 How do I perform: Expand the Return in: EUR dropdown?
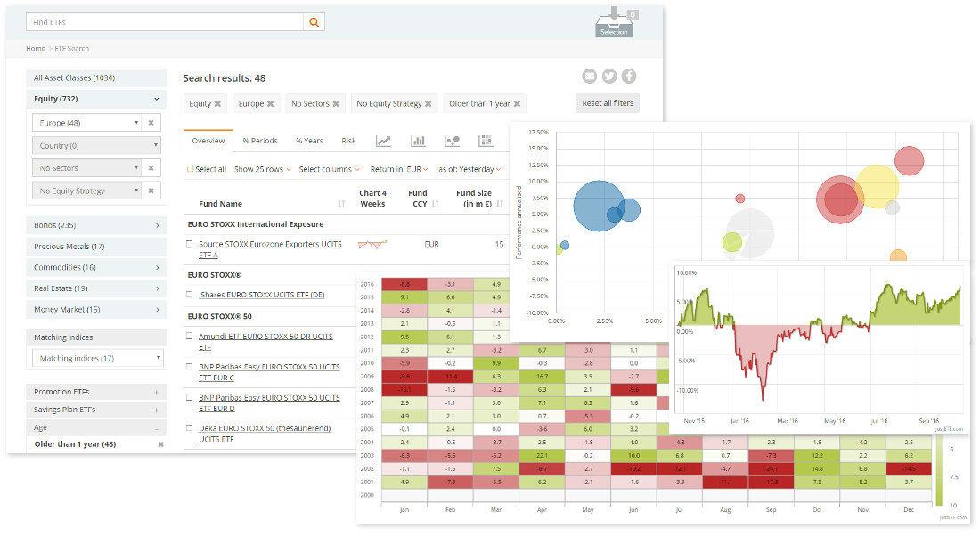coord(398,169)
